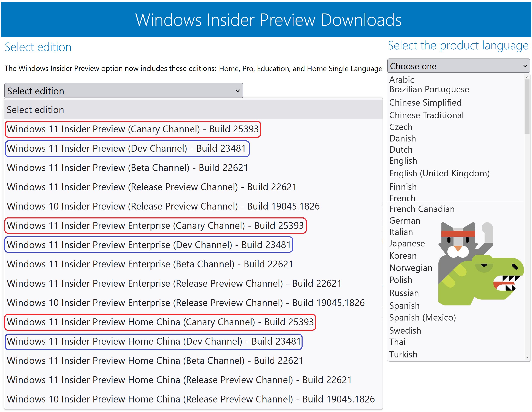Select Brazilian Portuguese language option
This screenshot has width=532, height=412.
click(429, 89)
